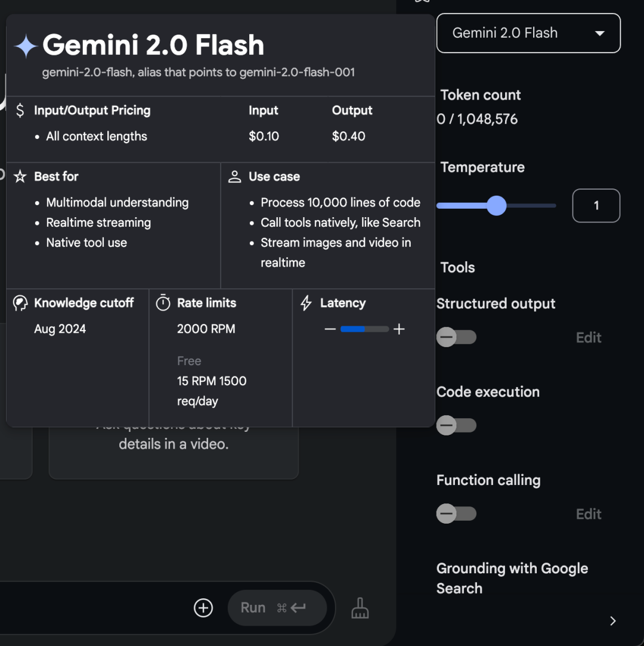Open the Gemini 2.0 Flash model dropdown
Screen dimensions: 644x646
pyautogui.click(x=528, y=33)
